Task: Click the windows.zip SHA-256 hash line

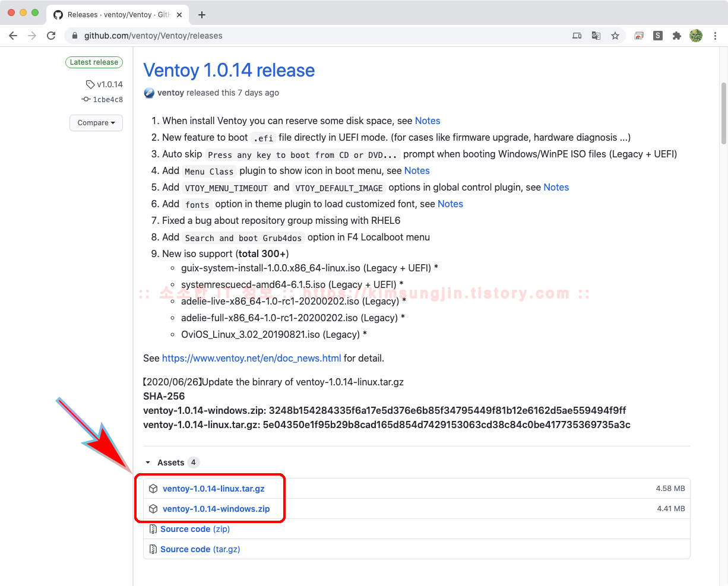Action: coord(385,410)
